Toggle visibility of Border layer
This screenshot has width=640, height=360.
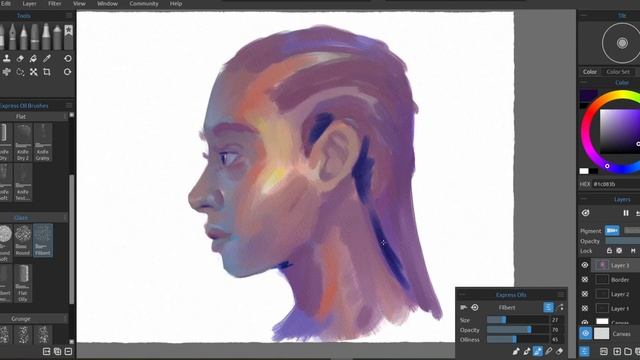tap(585, 280)
